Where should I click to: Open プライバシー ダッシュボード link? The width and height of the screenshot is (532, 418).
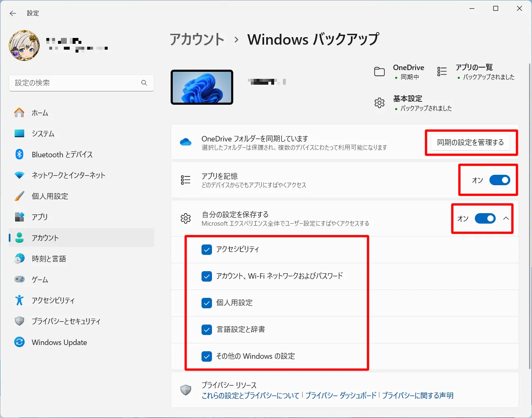click(341, 395)
